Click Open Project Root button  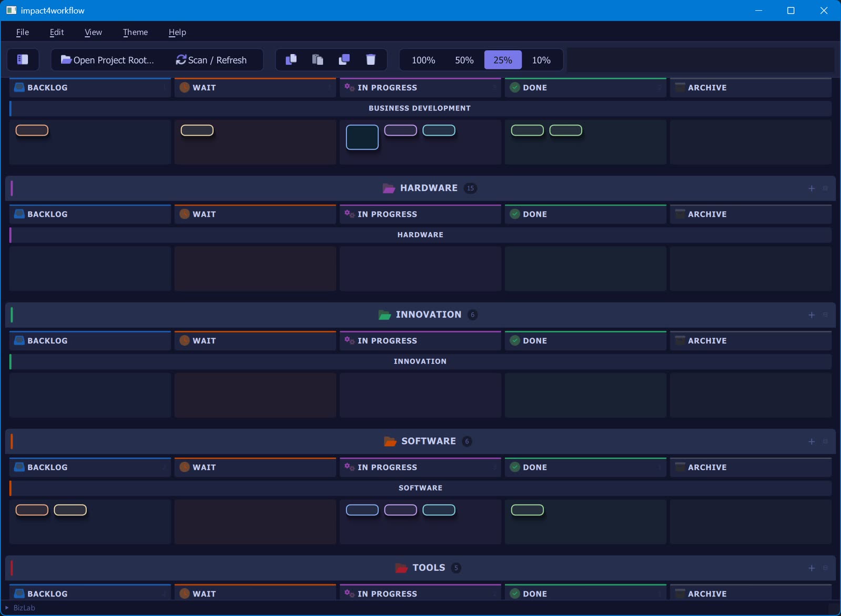click(108, 60)
